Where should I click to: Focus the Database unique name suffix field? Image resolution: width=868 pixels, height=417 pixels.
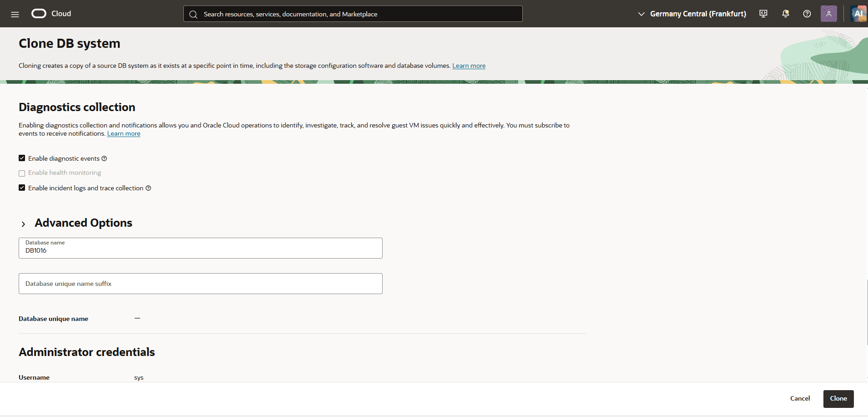[x=201, y=284]
